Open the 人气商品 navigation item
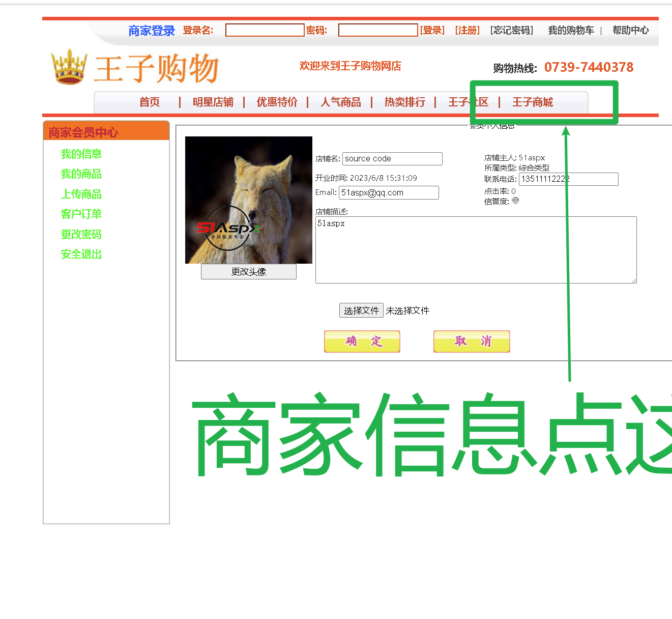Image resolution: width=672 pixels, height=619 pixels. (341, 102)
